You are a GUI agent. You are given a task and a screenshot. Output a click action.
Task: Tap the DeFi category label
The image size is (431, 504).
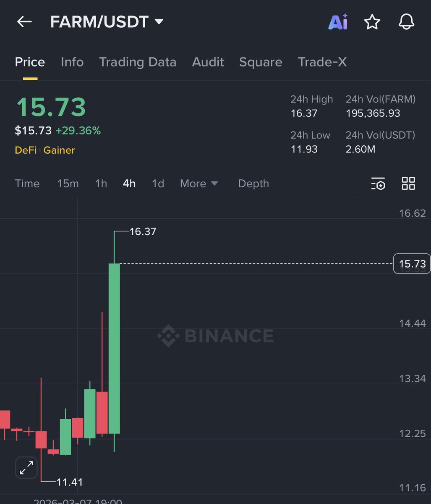coord(26,150)
